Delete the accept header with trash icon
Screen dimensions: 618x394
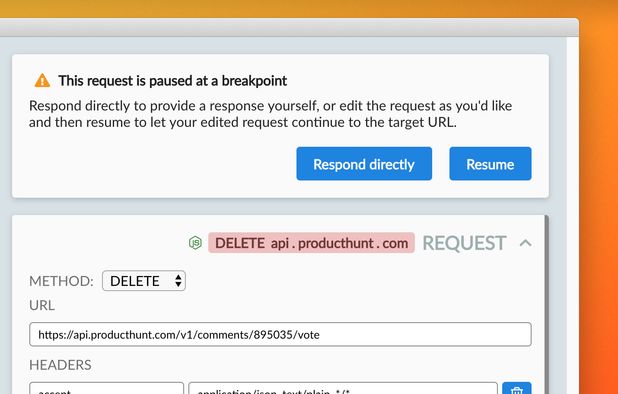517,388
